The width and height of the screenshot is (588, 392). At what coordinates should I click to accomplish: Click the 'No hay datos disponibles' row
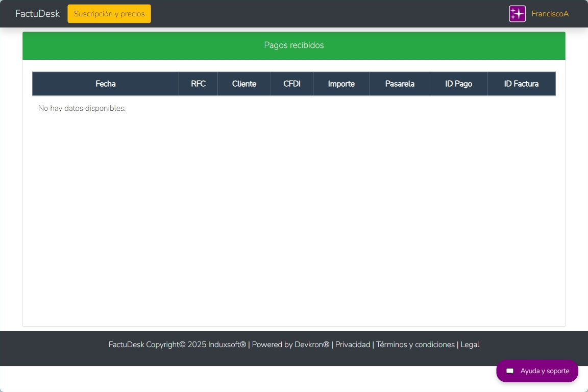coord(82,108)
